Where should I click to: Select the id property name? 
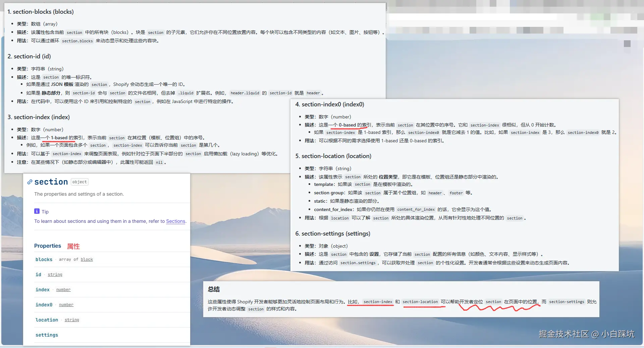tap(38, 275)
